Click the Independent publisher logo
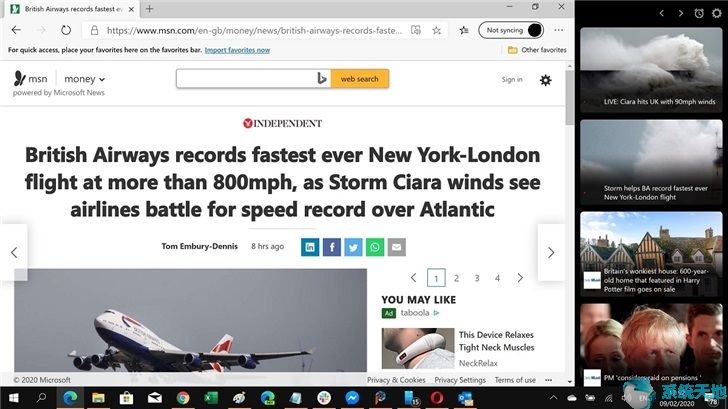 point(282,123)
